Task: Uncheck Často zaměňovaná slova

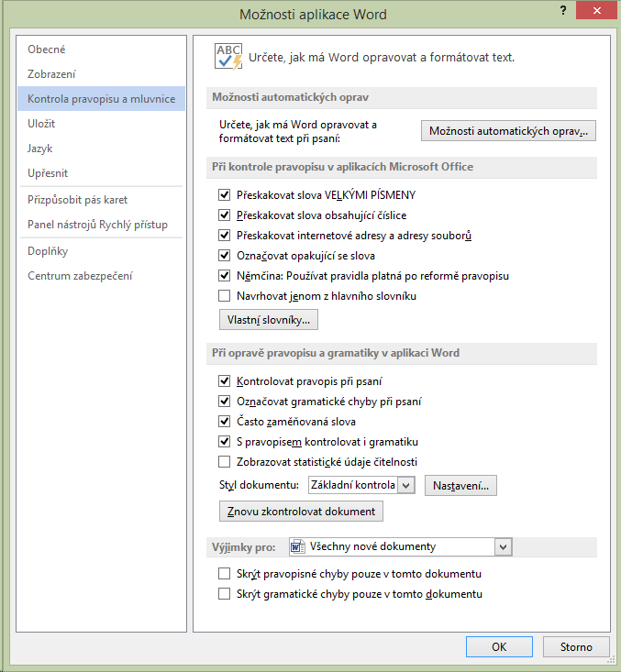Action: 225,422
